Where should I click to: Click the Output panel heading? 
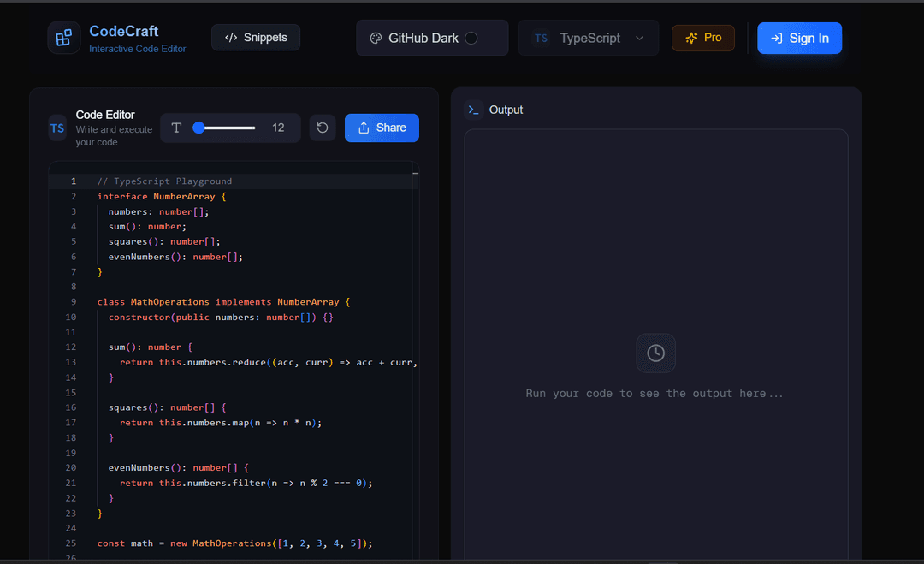tap(506, 110)
